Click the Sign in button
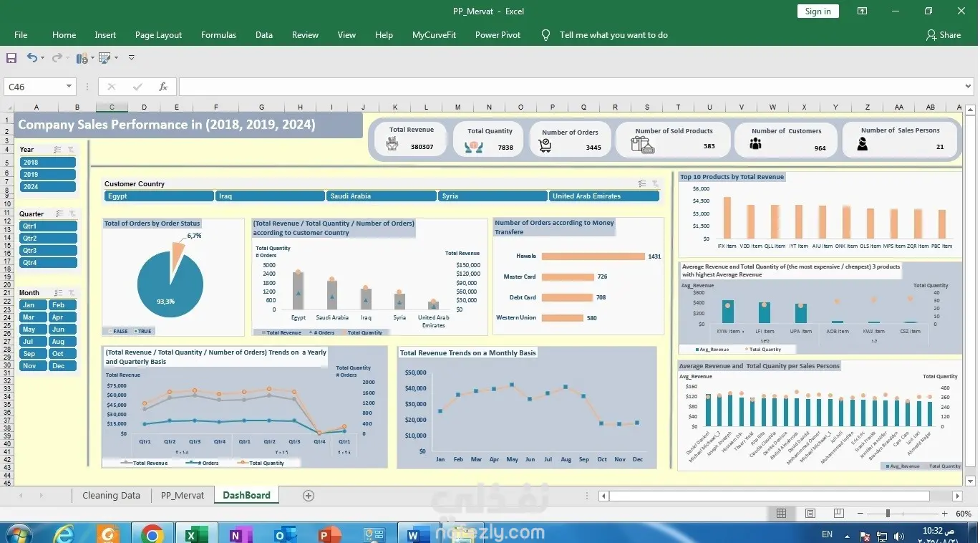 tap(818, 11)
